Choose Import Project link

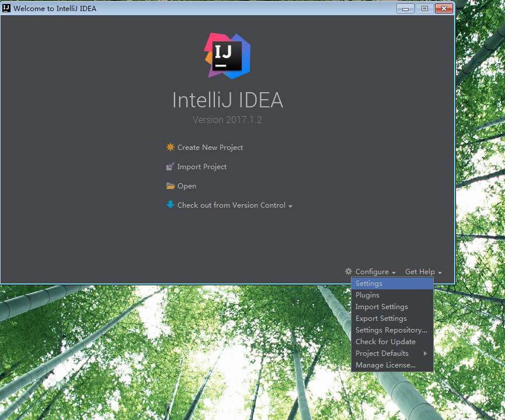(x=201, y=167)
